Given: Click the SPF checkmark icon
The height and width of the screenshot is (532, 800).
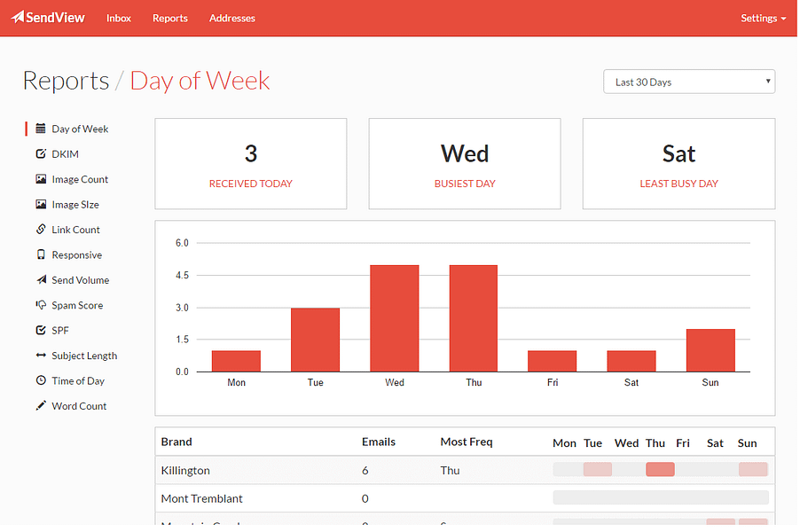Looking at the screenshot, I should [41, 330].
